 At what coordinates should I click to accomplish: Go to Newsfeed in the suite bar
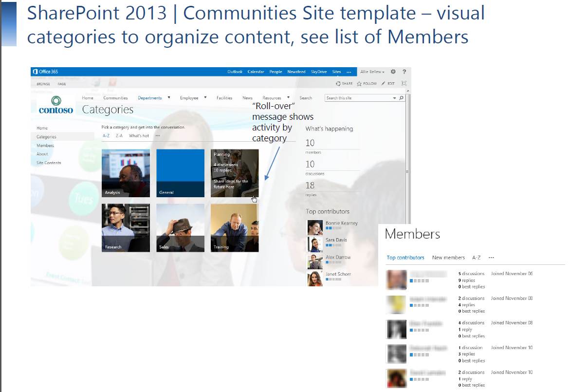point(296,72)
